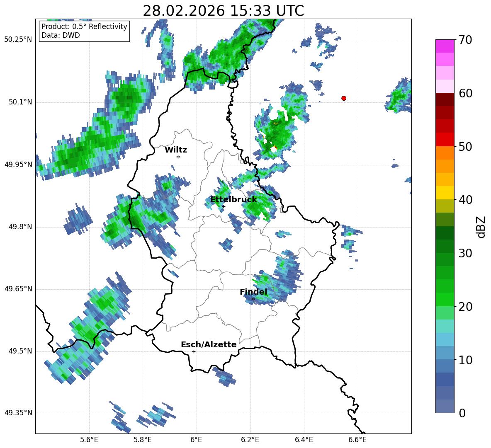Click the title '28.02.2026 15:33 UTC'
Screen dimensions: 491x448
[223, 11]
